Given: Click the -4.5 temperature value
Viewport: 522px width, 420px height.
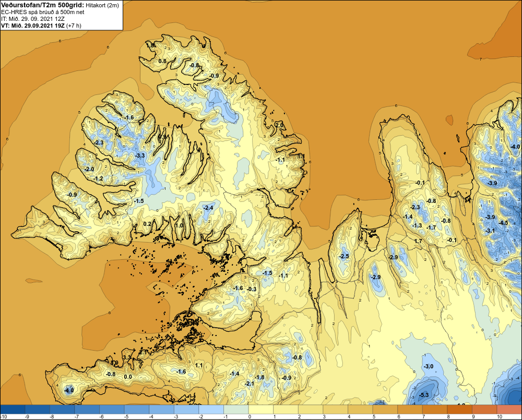Looking at the screenshot, I should [503, 223].
